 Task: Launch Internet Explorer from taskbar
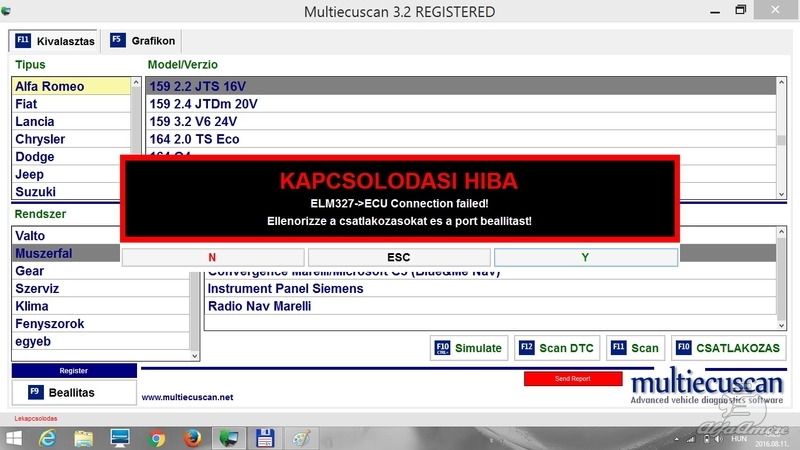(47, 438)
